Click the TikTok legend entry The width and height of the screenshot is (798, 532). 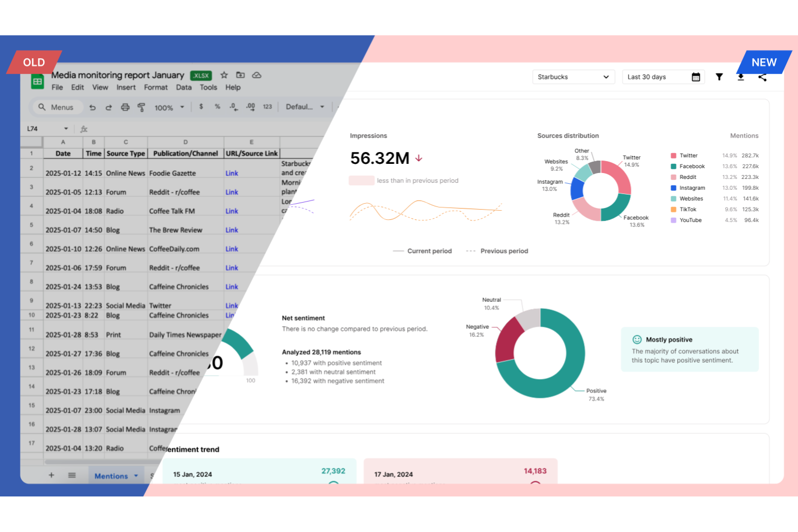[x=714, y=210]
